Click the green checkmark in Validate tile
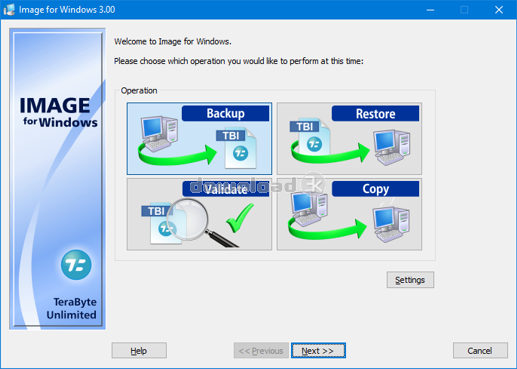This screenshot has width=517, height=369. click(x=240, y=218)
